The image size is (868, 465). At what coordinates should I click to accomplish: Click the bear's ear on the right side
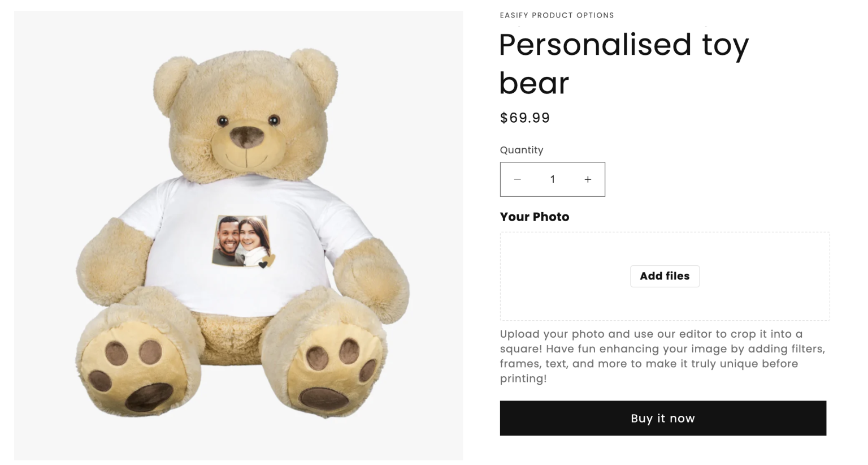(x=313, y=71)
